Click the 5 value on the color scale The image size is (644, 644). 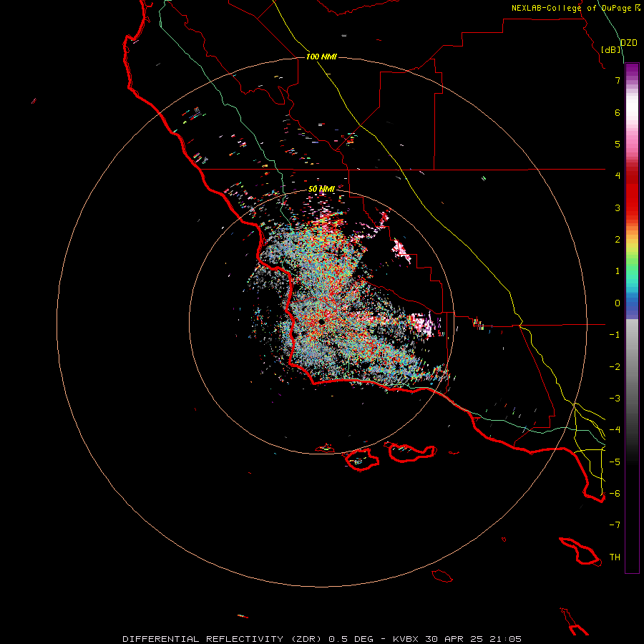click(x=618, y=144)
